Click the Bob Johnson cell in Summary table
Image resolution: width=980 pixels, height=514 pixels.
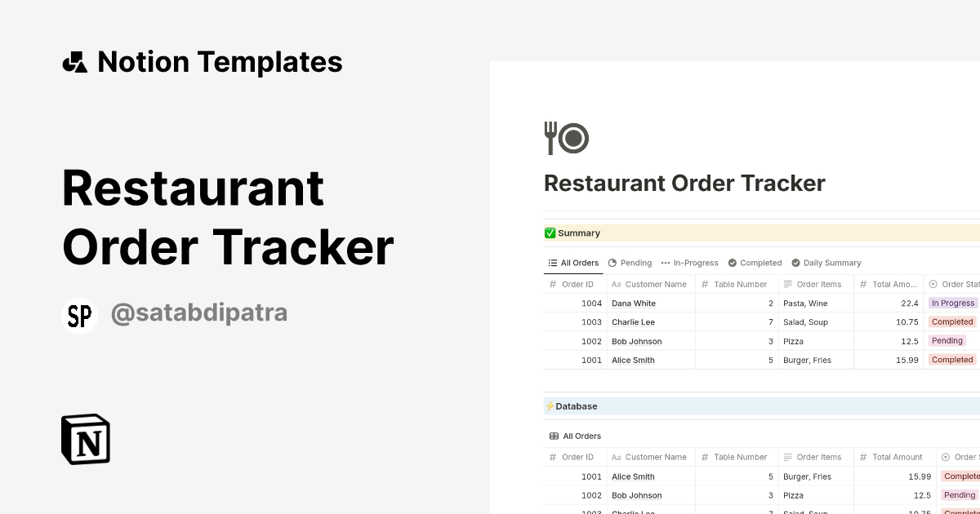636,341
